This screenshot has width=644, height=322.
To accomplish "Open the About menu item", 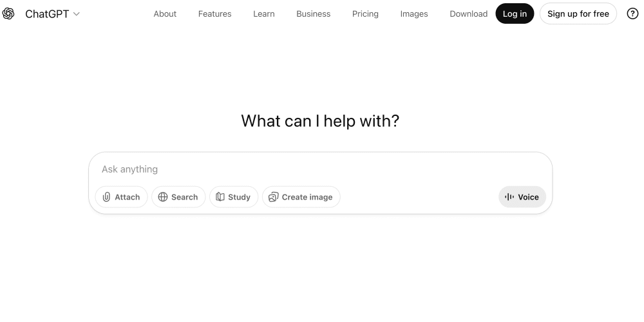I will 165,14.
